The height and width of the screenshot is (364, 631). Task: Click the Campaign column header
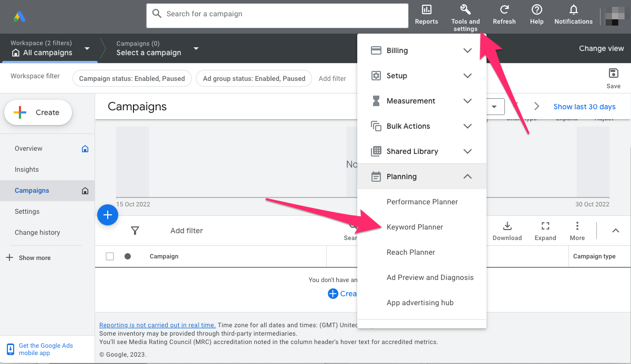tap(164, 256)
